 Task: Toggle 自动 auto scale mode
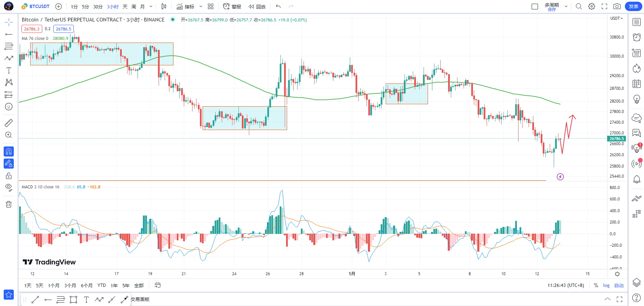[x=619, y=286]
